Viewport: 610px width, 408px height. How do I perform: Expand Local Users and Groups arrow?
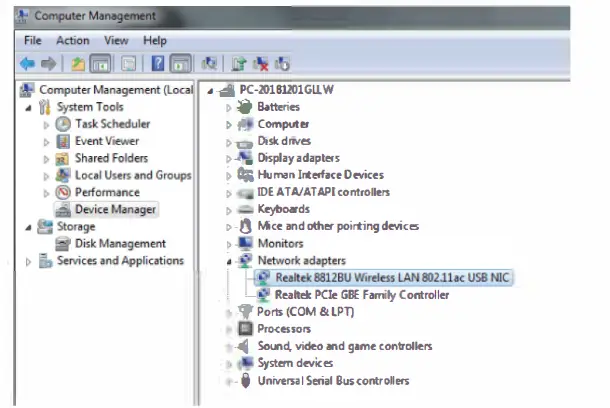pyautogui.click(x=46, y=176)
